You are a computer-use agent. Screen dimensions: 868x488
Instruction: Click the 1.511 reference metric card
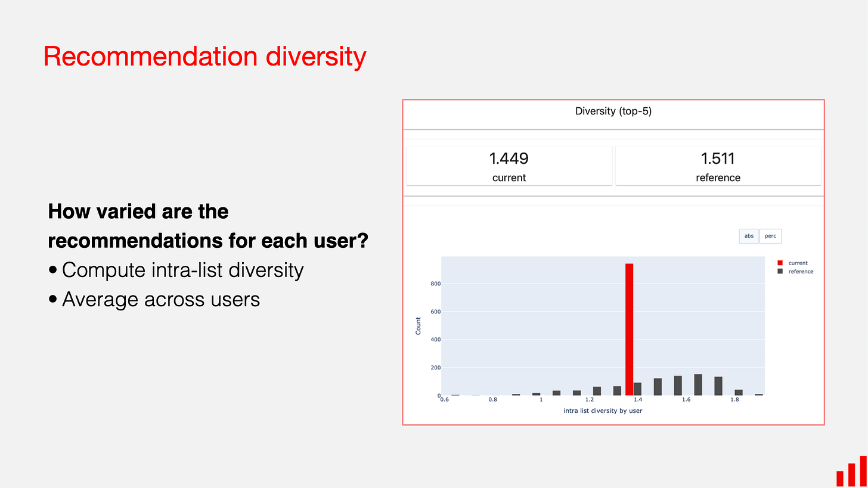coord(718,166)
